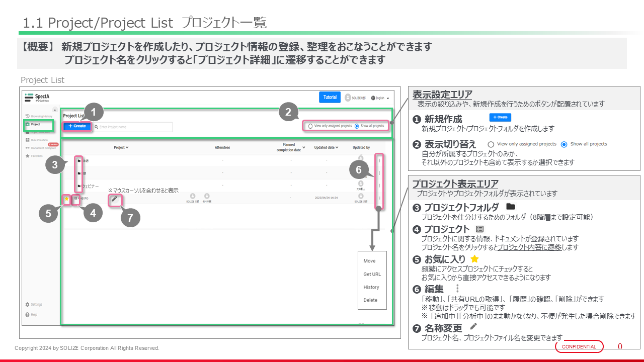Choose Move from the context menu
The height and width of the screenshot is (362, 644).
(x=369, y=261)
